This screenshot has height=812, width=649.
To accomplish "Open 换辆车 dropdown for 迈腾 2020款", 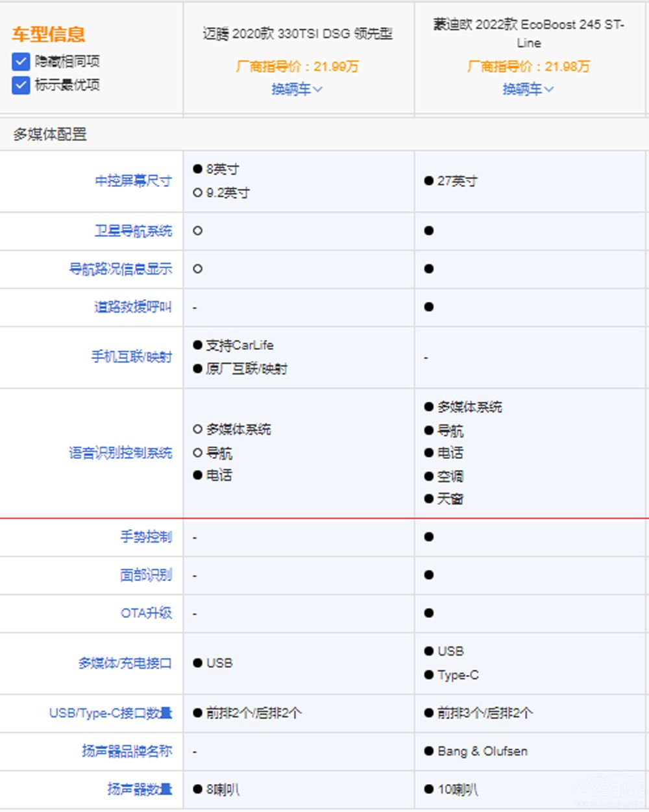I will click(297, 90).
